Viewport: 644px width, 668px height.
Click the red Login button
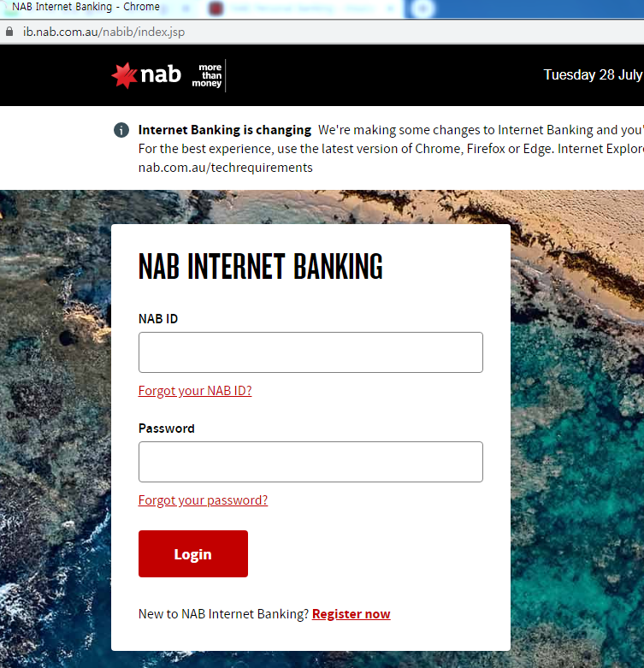click(193, 554)
